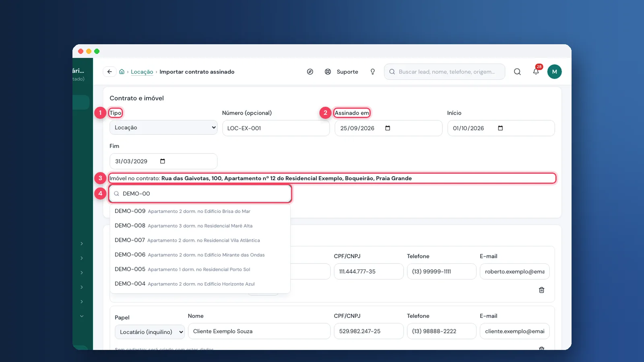This screenshot has width=644, height=362.
Task: Open the home icon in breadcrumb
Action: [122, 72]
